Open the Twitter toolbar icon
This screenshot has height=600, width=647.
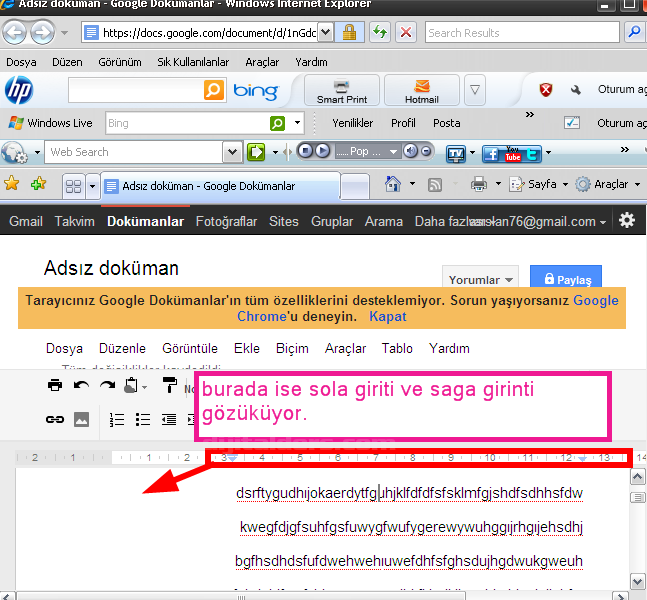(x=533, y=154)
